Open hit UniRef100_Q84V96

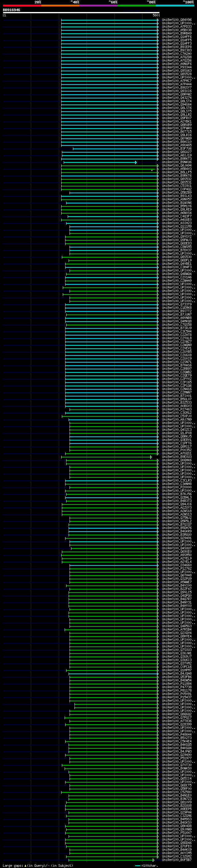(x=177, y=20)
